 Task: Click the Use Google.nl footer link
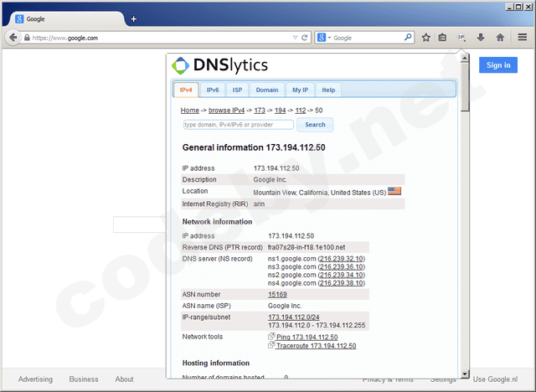click(x=495, y=379)
